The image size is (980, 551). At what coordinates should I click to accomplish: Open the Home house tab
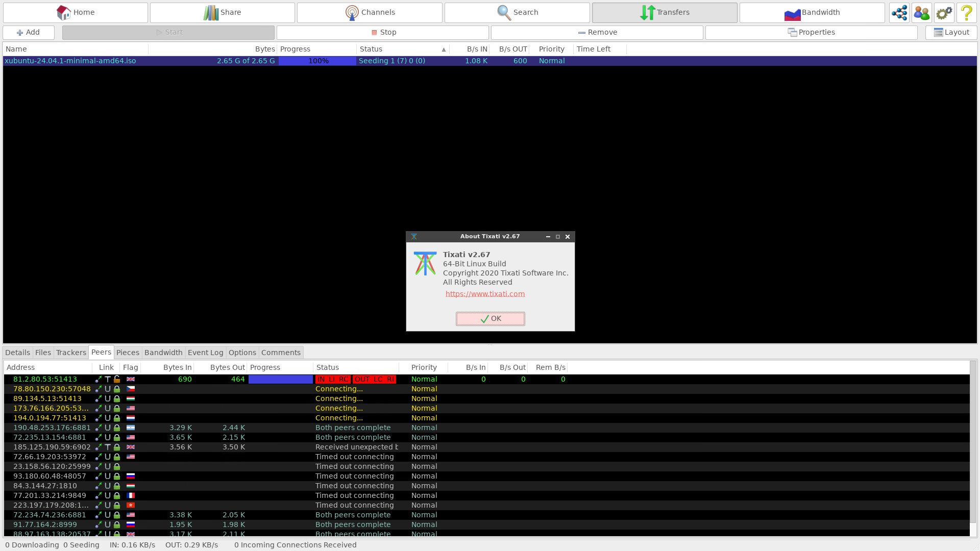pos(76,12)
